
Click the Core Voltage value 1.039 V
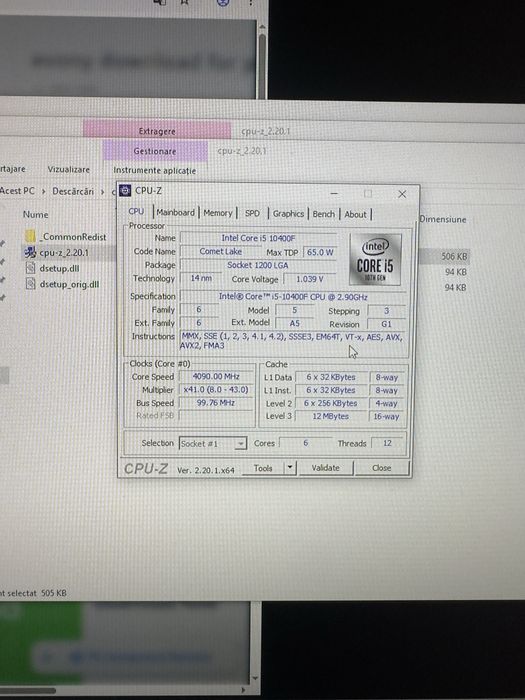tap(310, 279)
